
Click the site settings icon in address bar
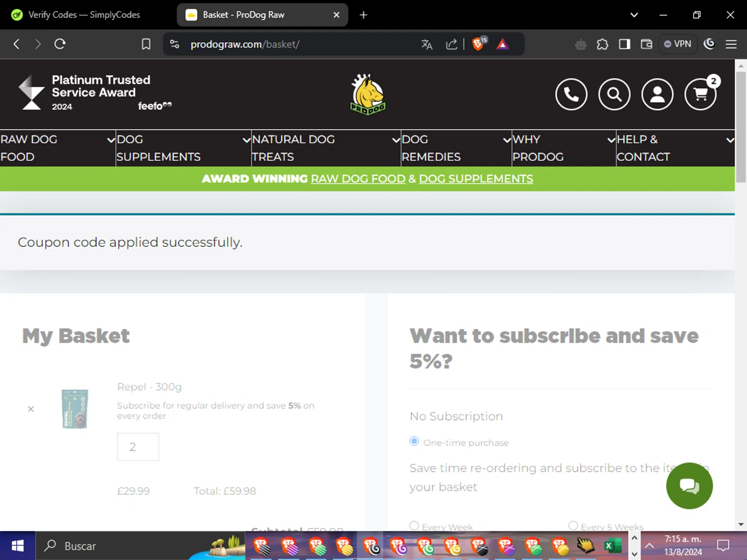pyautogui.click(x=175, y=44)
